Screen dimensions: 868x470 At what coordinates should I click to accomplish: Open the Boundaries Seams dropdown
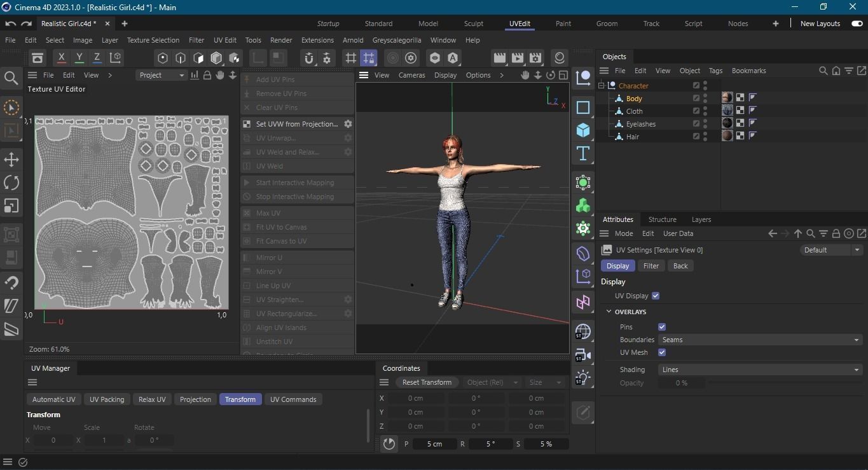pyautogui.click(x=759, y=340)
